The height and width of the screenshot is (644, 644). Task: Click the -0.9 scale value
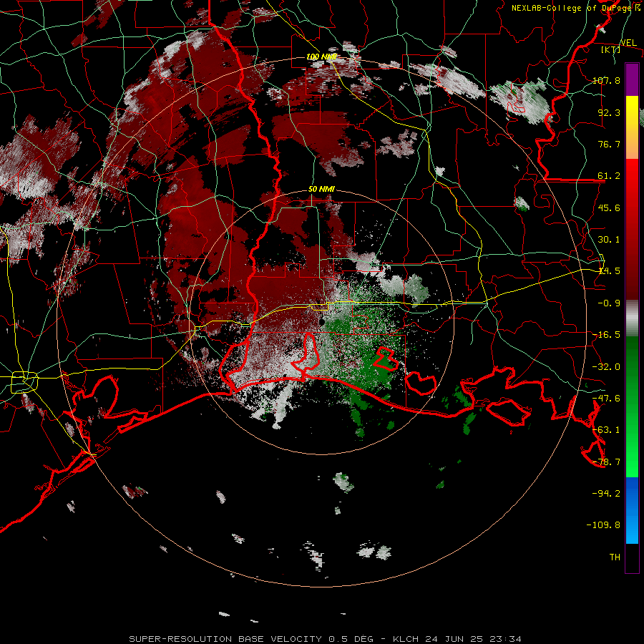coord(609,303)
